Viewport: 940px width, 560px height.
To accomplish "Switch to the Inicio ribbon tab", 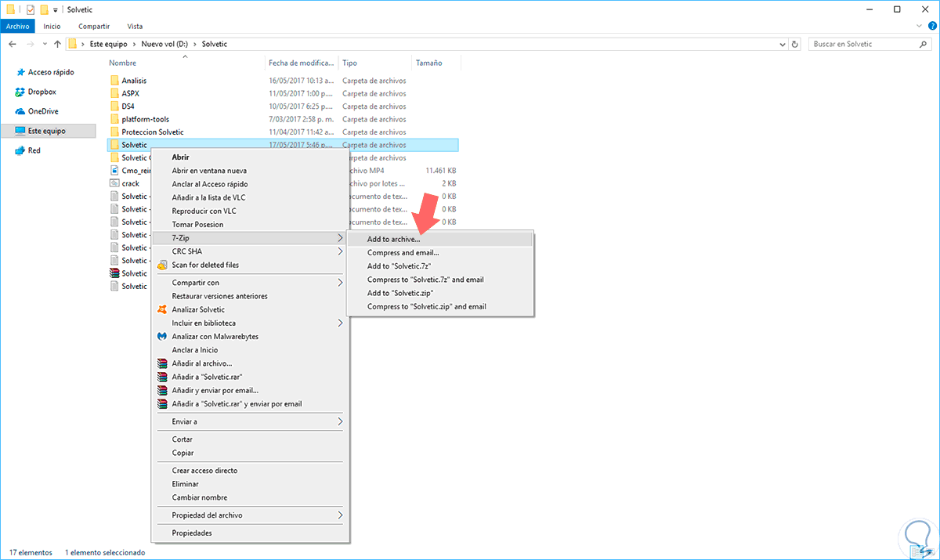I will click(52, 26).
